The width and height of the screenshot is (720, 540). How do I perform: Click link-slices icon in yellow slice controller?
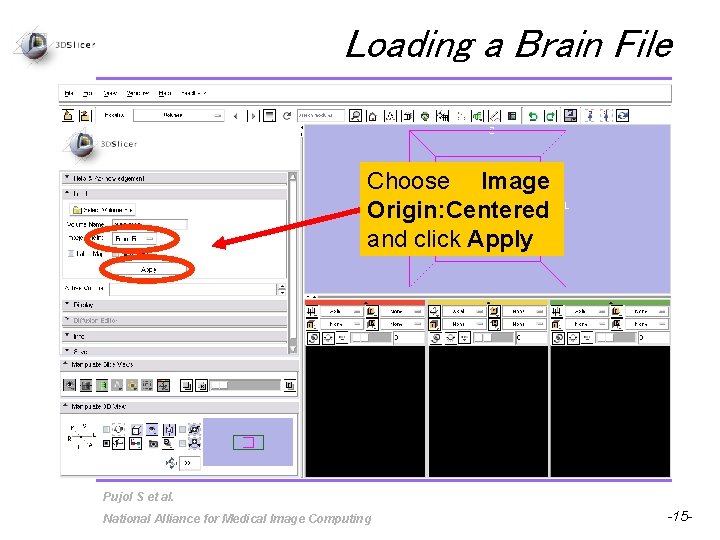(x=436, y=338)
